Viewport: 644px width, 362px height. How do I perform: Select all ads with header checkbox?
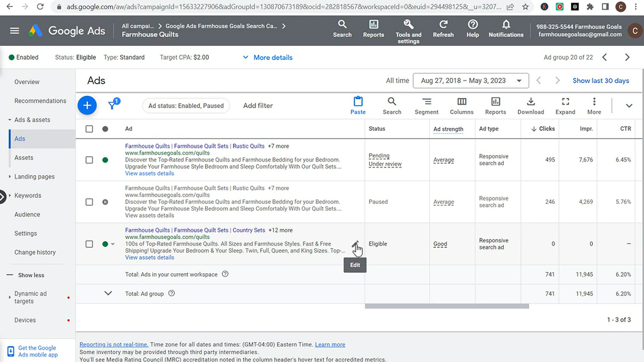(x=89, y=129)
